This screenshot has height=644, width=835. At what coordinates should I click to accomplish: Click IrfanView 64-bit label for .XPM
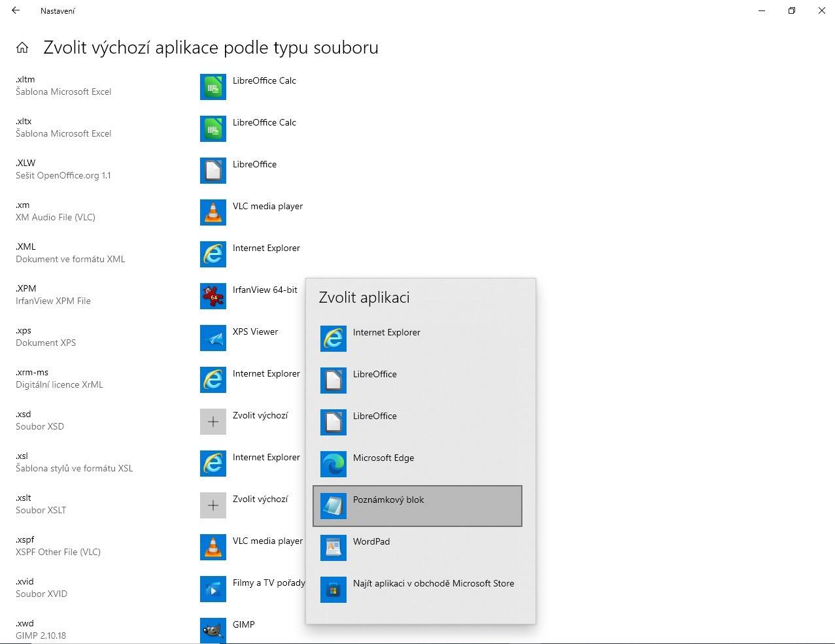(265, 290)
